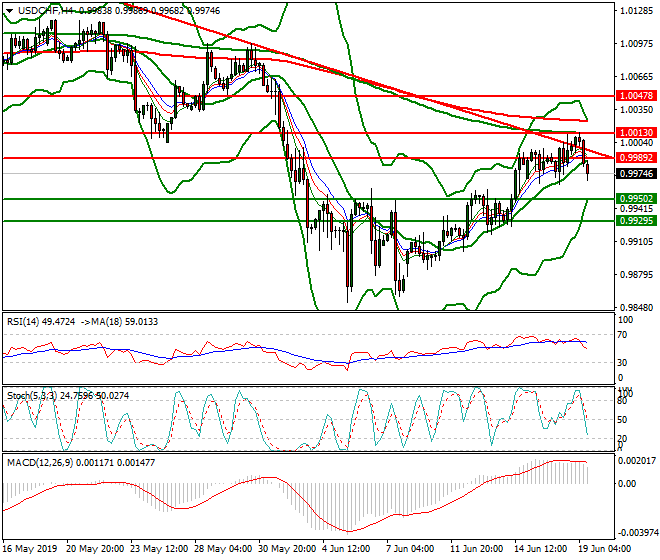660x560 pixels.
Task: Click the Stochastic scale level 80
Action: point(623,401)
